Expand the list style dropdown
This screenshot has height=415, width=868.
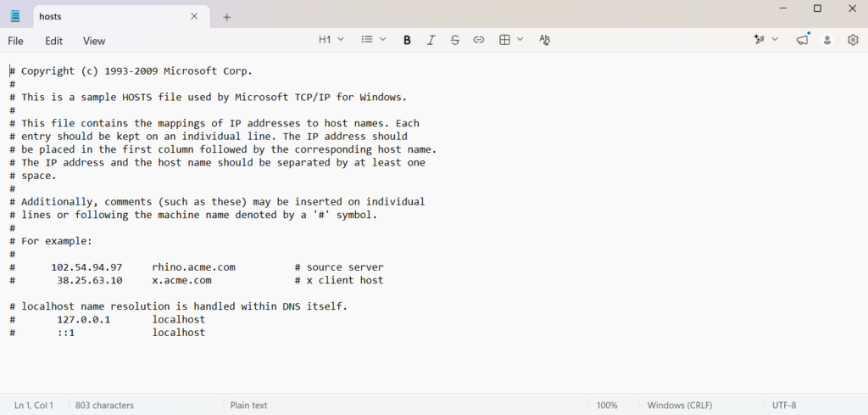pos(374,39)
